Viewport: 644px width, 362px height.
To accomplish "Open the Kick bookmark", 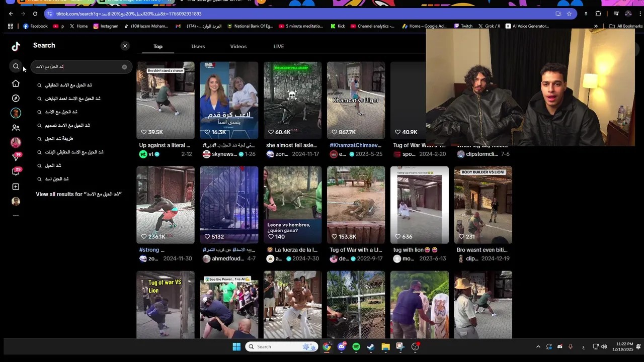I will point(338,26).
